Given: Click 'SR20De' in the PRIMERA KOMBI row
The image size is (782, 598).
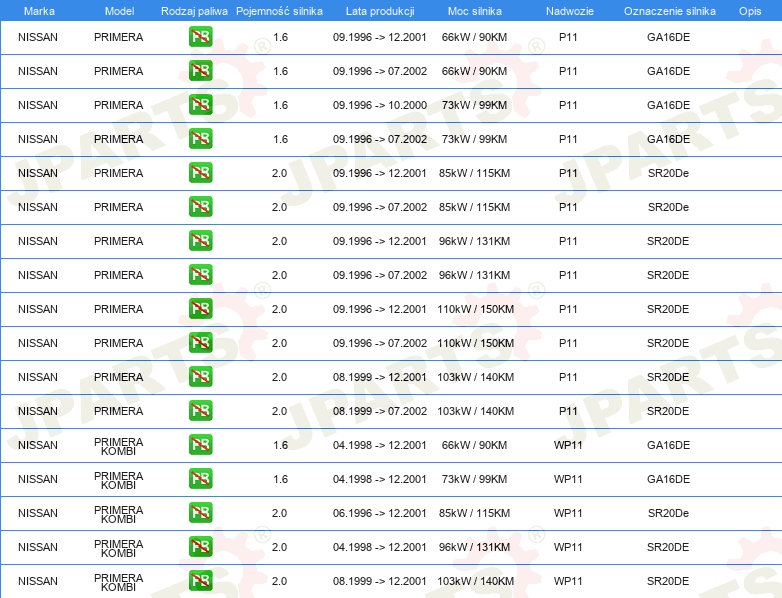Looking at the screenshot, I should click(668, 513).
